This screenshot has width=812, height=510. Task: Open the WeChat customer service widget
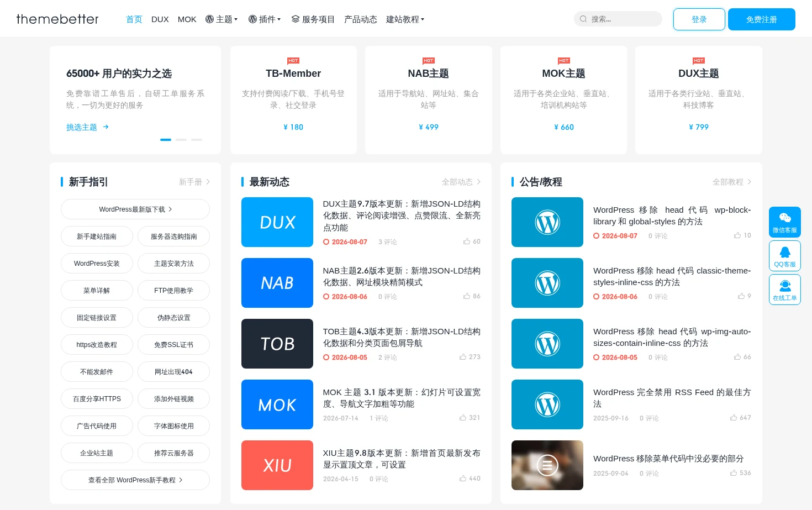point(784,222)
